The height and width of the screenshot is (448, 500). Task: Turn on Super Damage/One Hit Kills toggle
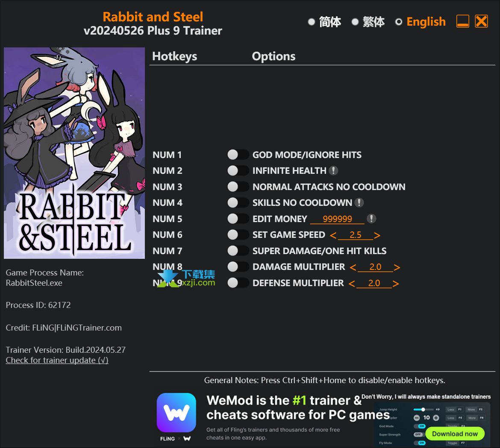(x=238, y=251)
